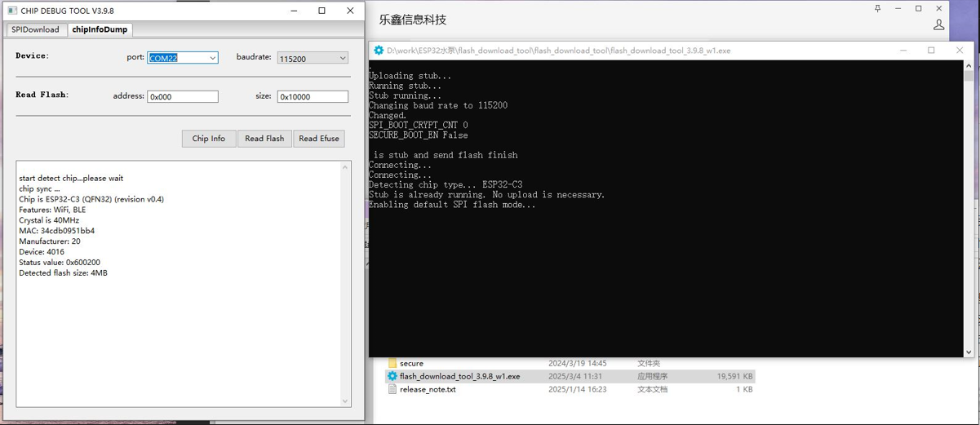Minimize the CHIP DEBUG TOOL window
This screenshot has height=425, width=980.
click(x=294, y=11)
